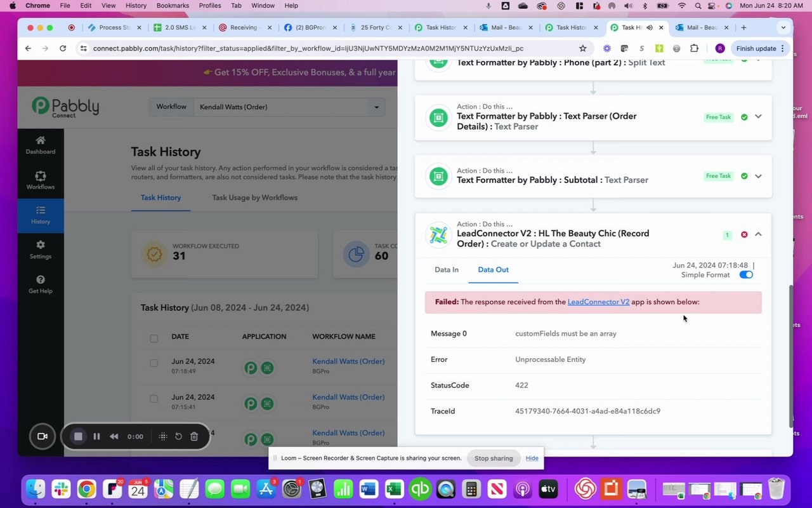
Task: Check the 07:18:49 task row checkbox
Action: [154, 363]
